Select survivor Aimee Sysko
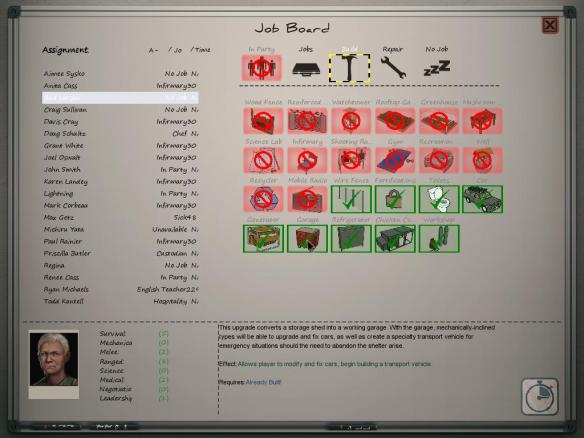The image size is (584, 438). click(120, 74)
